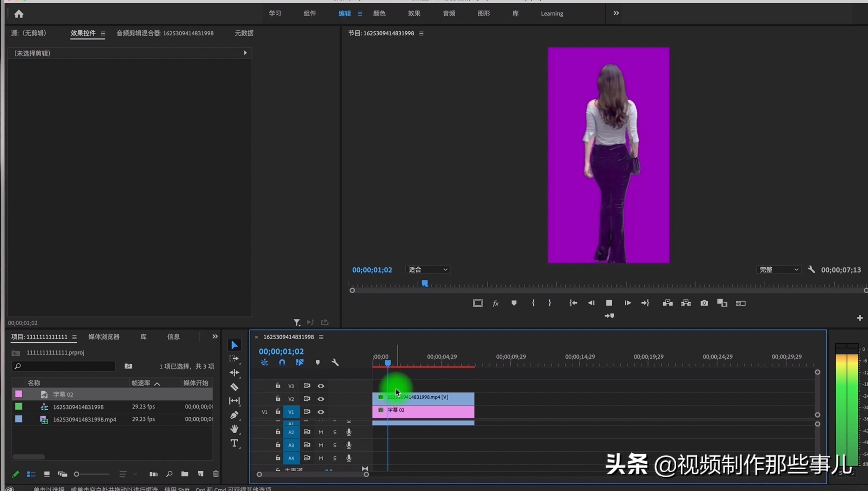Select the Selection tool in timeline toolbar
Viewport: 868px width, 491px height.
(234, 344)
